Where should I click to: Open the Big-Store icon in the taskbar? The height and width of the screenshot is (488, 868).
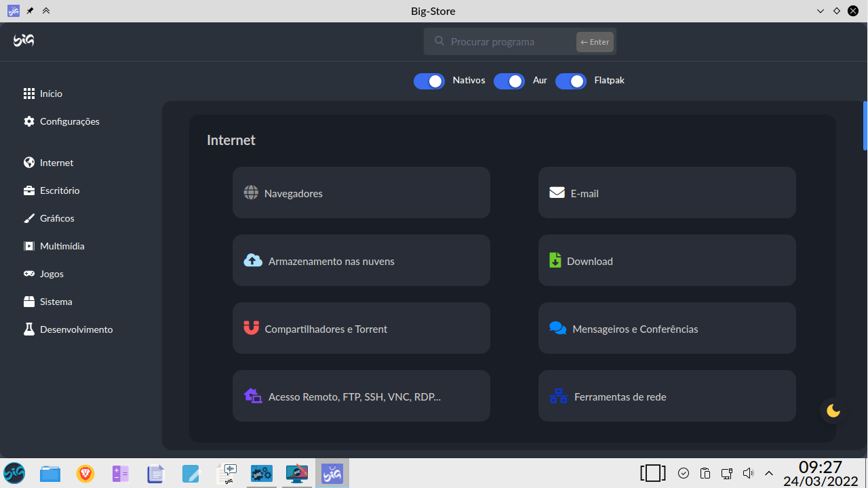332,473
